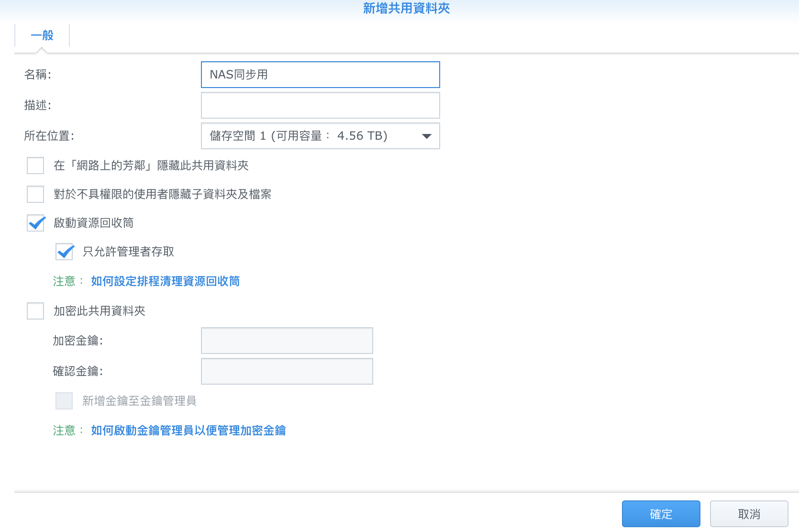799x532 pixels.
Task: Uncheck the 啟動資源回收筒 checkbox
Action: tap(35, 223)
